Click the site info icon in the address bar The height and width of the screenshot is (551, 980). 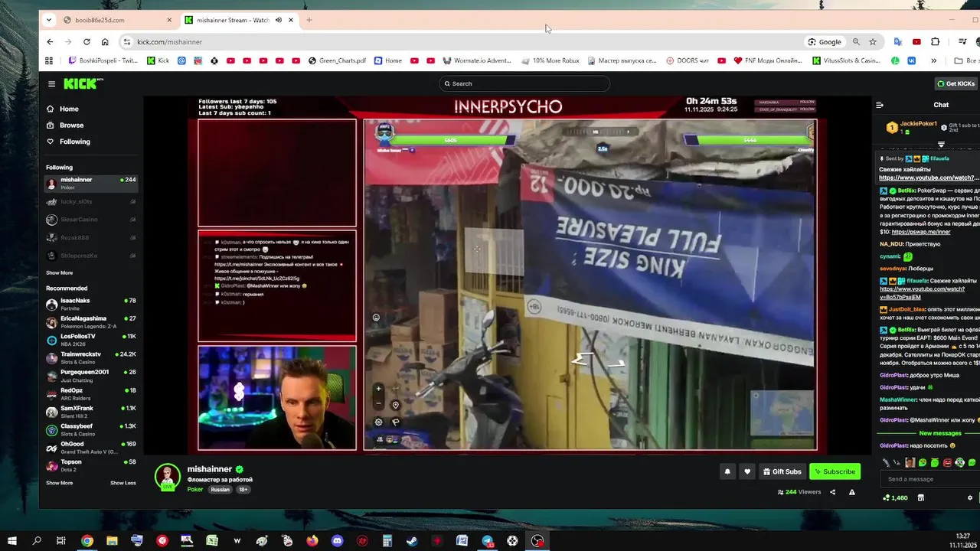click(126, 42)
